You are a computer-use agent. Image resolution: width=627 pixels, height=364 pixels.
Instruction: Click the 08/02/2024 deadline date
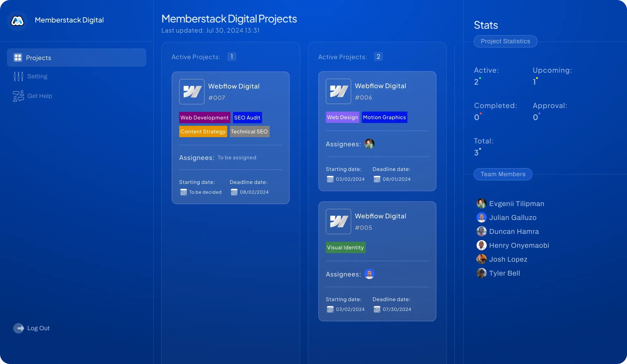(254, 192)
